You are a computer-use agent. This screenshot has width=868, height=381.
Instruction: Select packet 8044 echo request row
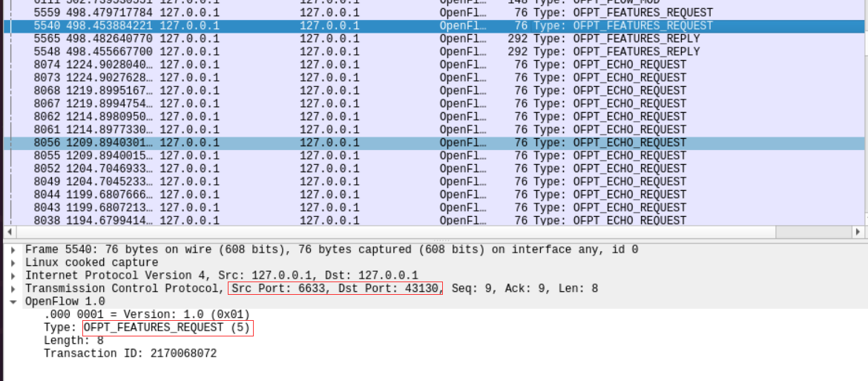pos(434,195)
